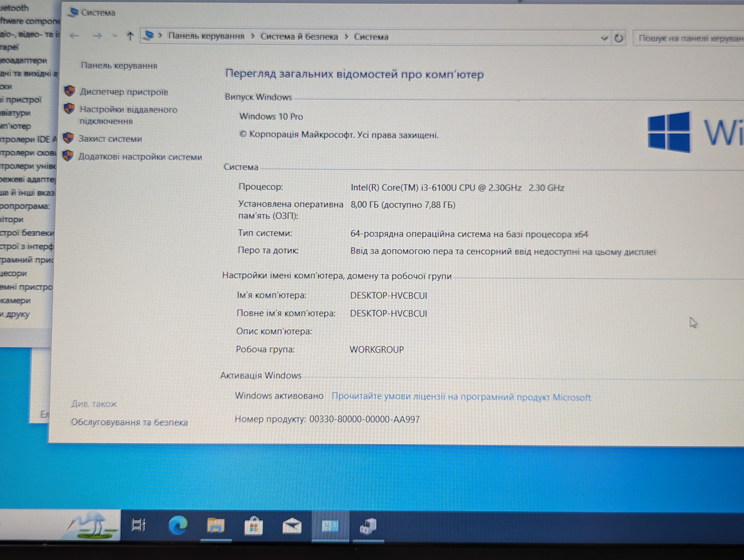
Task: Go up one level with up arrow
Action: click(x=130, y=36)
